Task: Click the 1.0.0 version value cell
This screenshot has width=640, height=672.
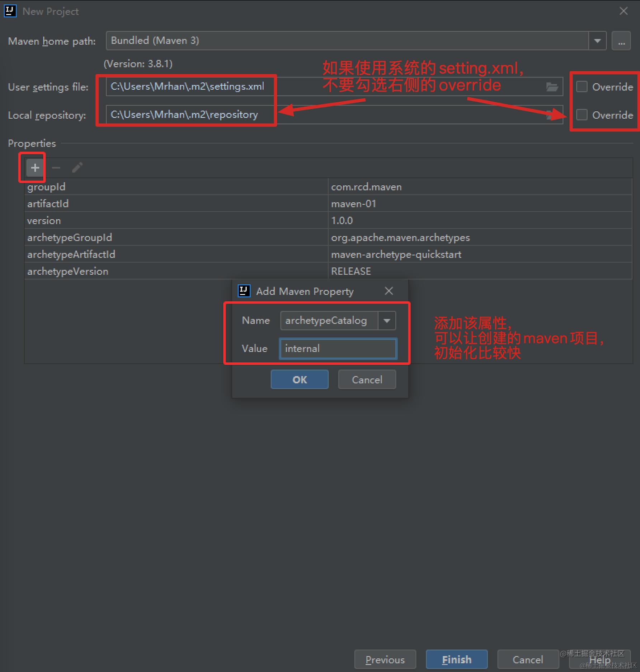Action: [480, 220]
